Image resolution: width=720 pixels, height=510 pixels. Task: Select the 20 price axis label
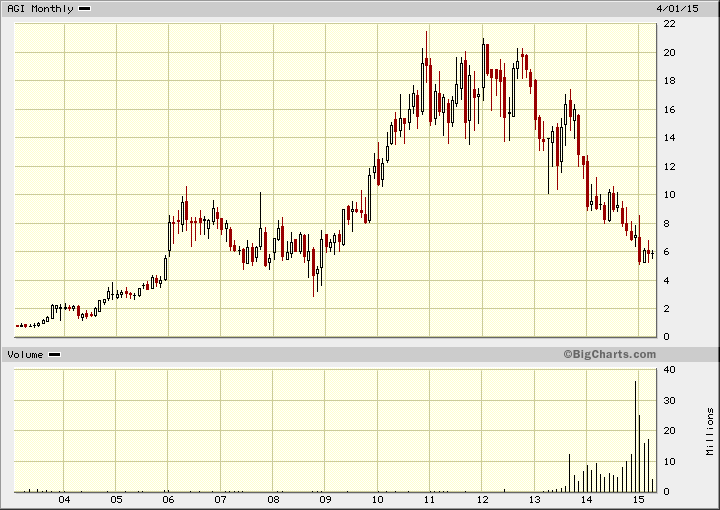[669, 52]
